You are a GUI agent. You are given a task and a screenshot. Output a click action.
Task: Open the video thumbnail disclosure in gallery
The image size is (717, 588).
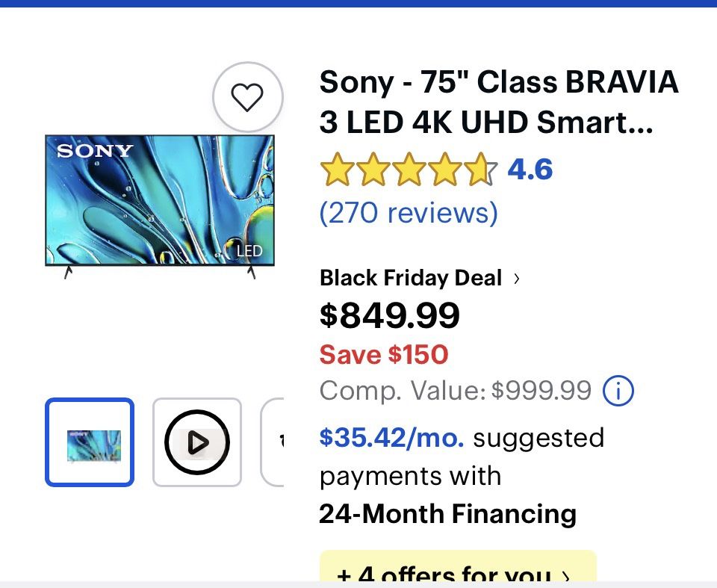(x=196, y=442)
